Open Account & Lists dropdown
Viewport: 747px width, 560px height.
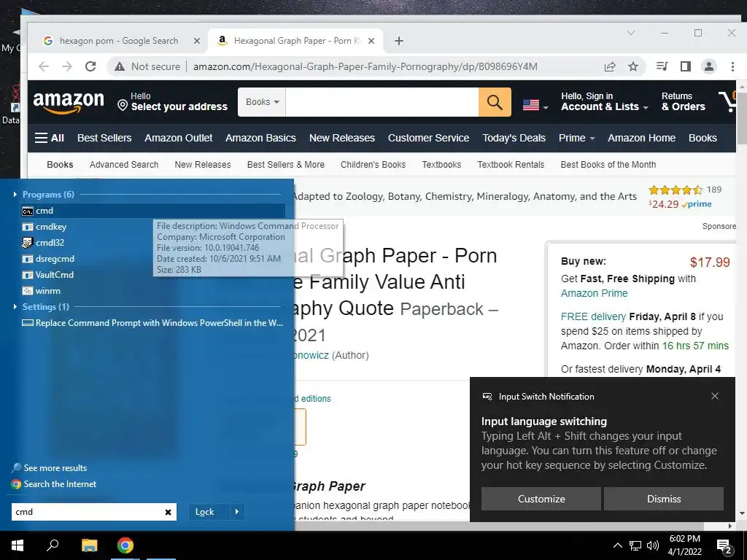(x=605, y=102)
